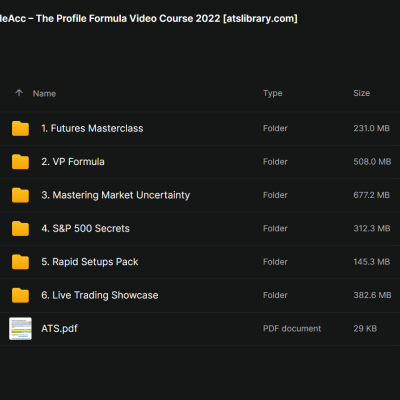Click the folder icon for Mastering Market Uncertainty
Viewport: 400px width, 400px height.
pyautogui.click(x=20, y=195)
